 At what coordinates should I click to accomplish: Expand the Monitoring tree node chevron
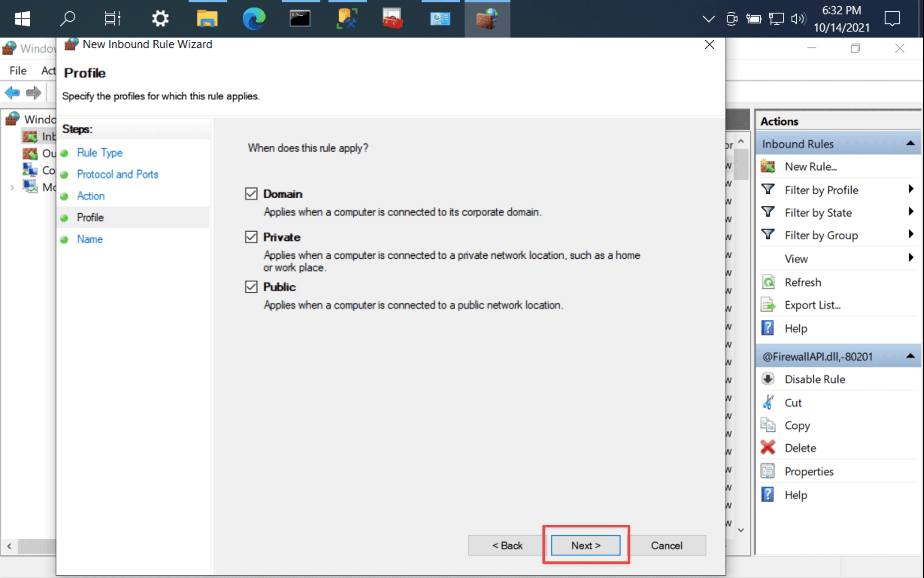coord(12,187)
